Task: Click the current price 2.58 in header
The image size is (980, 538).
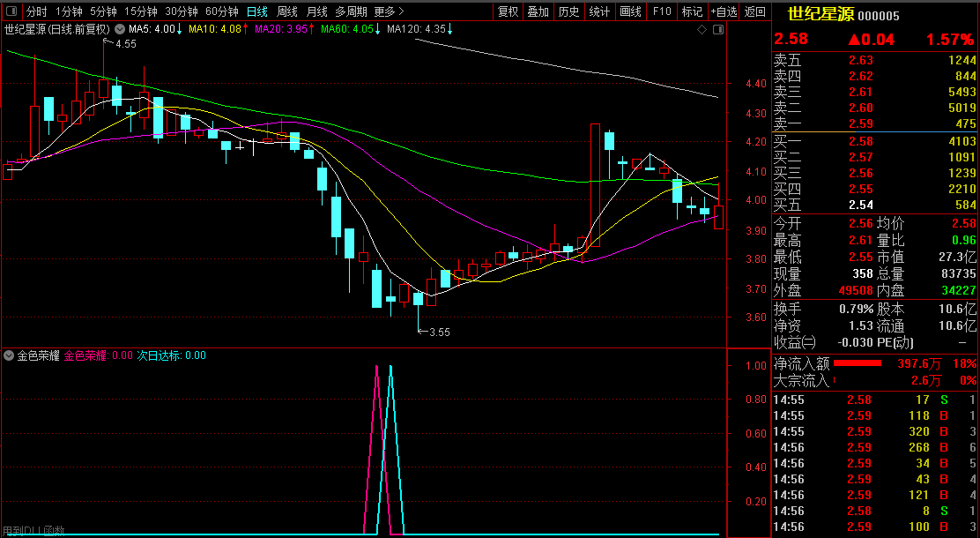Action: point(791,40)
